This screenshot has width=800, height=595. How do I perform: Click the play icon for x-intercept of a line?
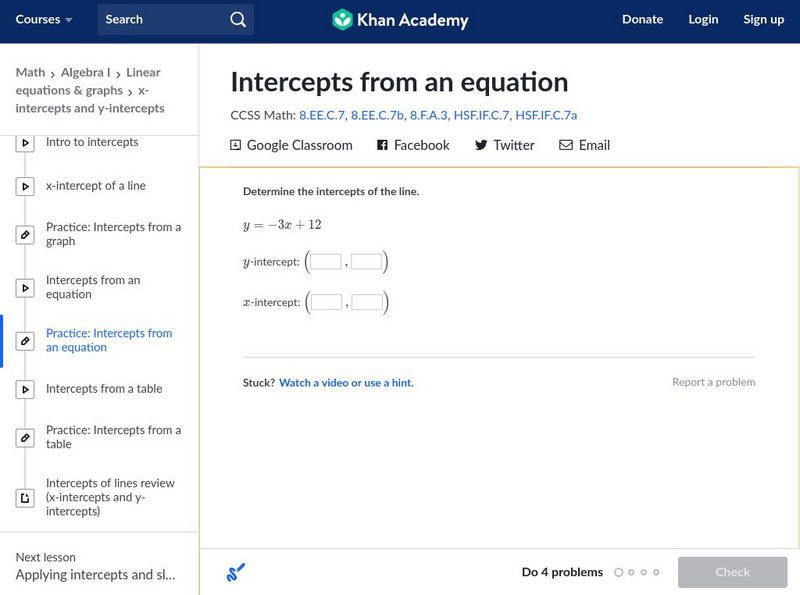pyautogui.click(x=25, y=187)
